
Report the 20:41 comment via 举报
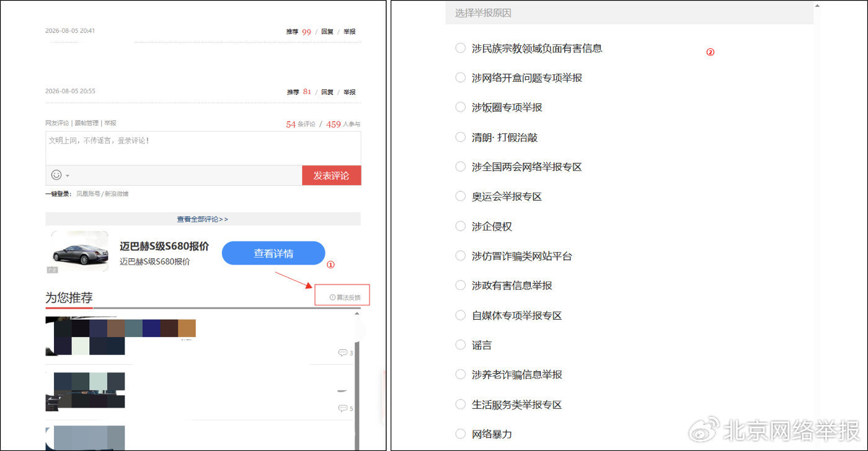pos(350,32)
